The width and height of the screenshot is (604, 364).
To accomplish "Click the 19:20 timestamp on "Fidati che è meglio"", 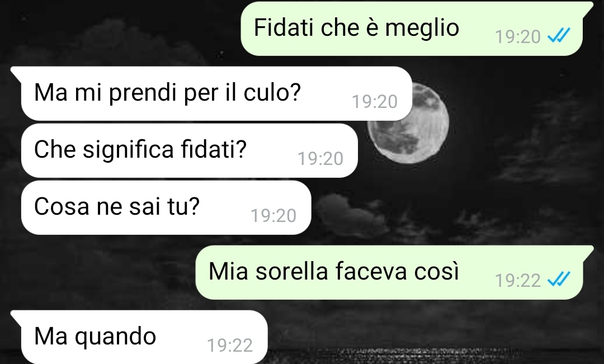I will (x=518, y=37).
